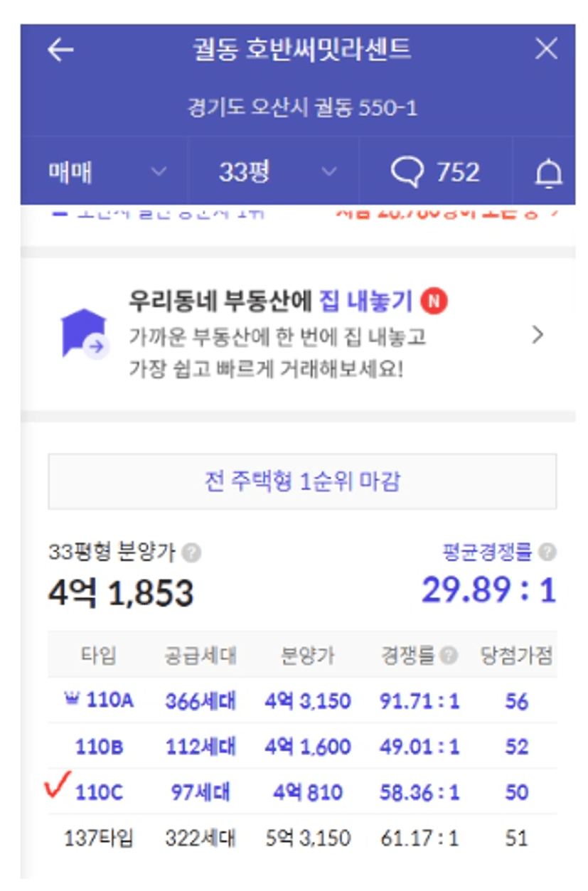This screenshot has height=891, width=588.
Task: Click the 4억 810 price cell
Action: click(308, 792)
